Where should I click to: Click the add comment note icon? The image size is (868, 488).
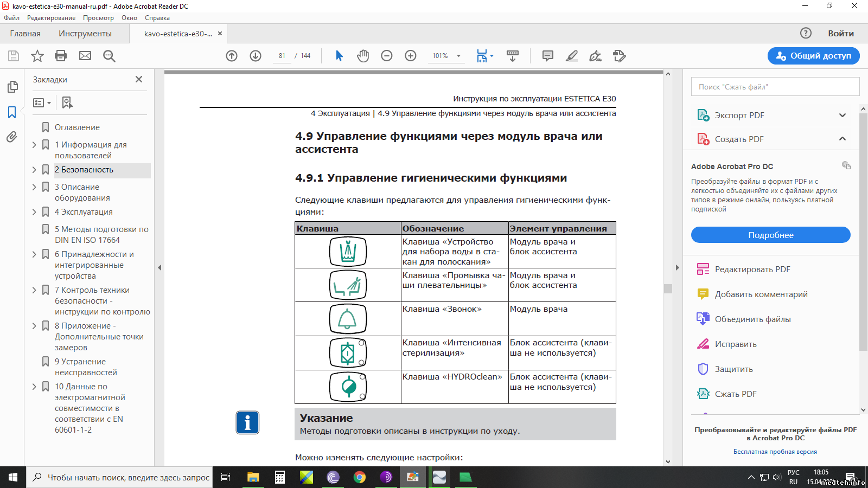tap(548, 56)
